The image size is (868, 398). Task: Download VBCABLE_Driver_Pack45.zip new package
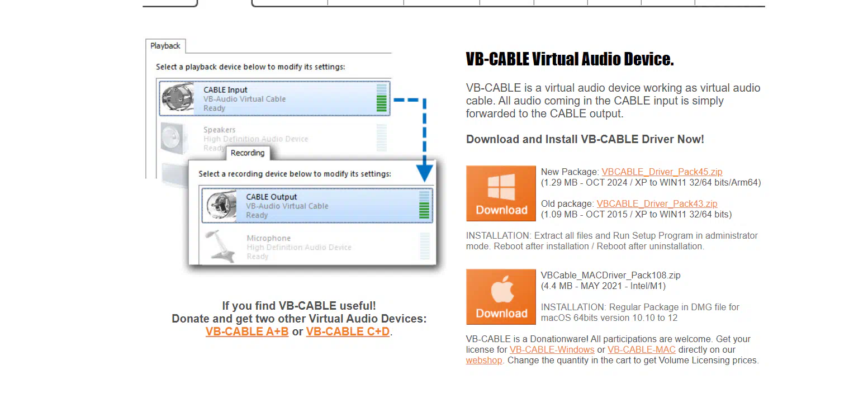tap(662, 172)
